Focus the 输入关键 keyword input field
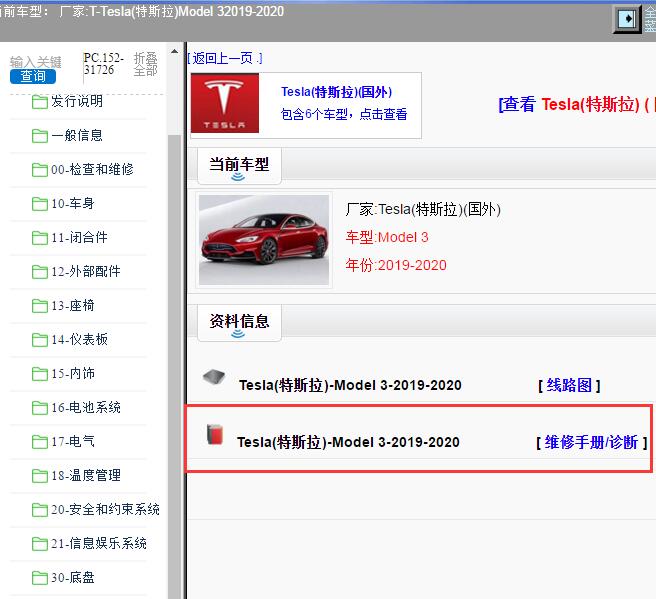Image resolution: width=656 pixels, height=599 pixels. coord(36,62)
